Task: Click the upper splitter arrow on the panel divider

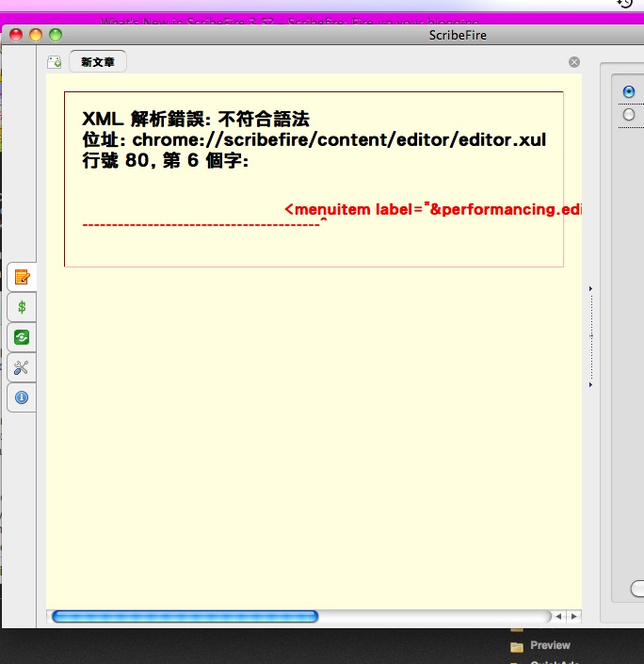Action: point(590,289)
